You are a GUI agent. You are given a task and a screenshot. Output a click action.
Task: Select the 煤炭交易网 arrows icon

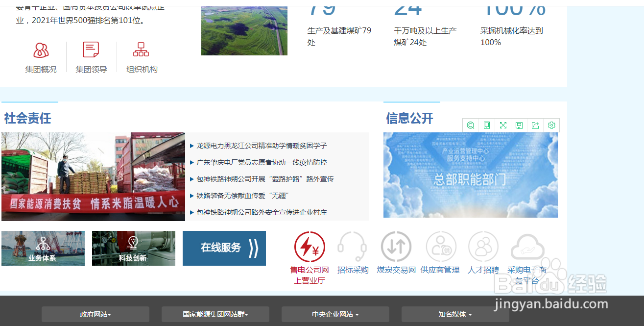tap(396, 247)
